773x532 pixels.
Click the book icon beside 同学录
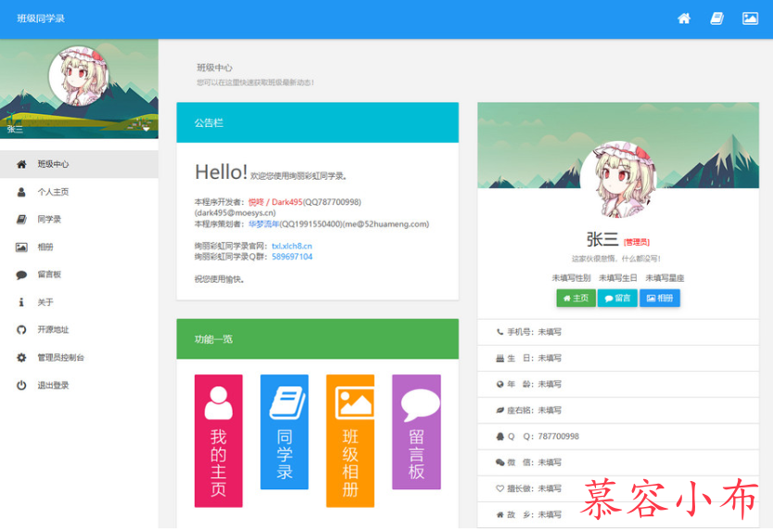(x=21, y=220)
